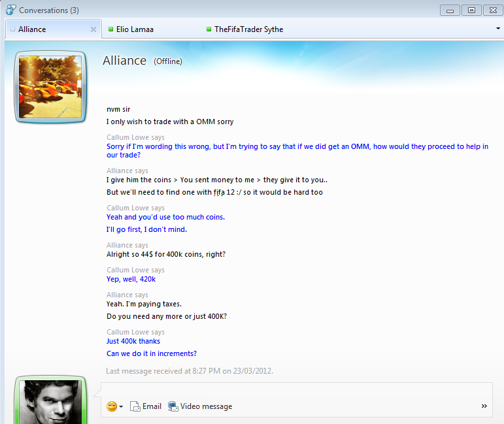Click the Email page icon
Image resolution: width=504 pixels, height=424 pixels.
pyautogui.click(x=135, y=406)
